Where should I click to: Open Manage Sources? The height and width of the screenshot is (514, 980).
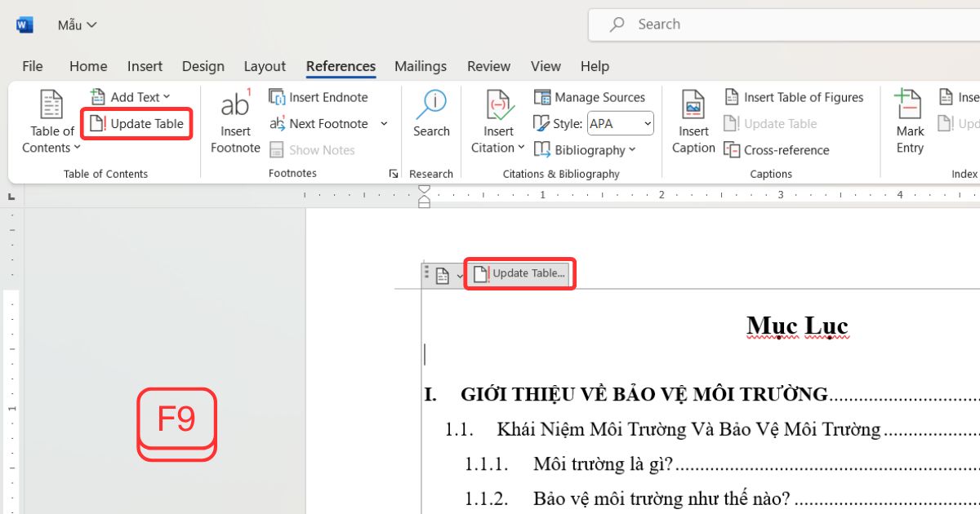click(590, 96)
